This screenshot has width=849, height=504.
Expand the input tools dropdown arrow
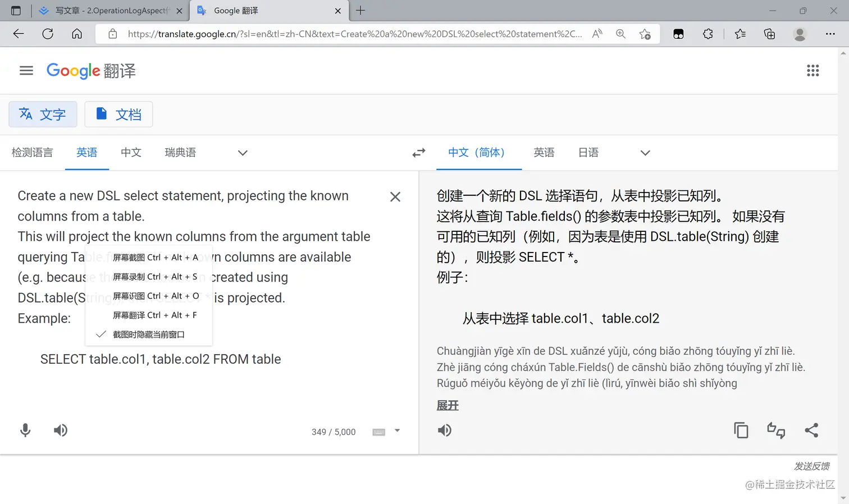[397, 431]
